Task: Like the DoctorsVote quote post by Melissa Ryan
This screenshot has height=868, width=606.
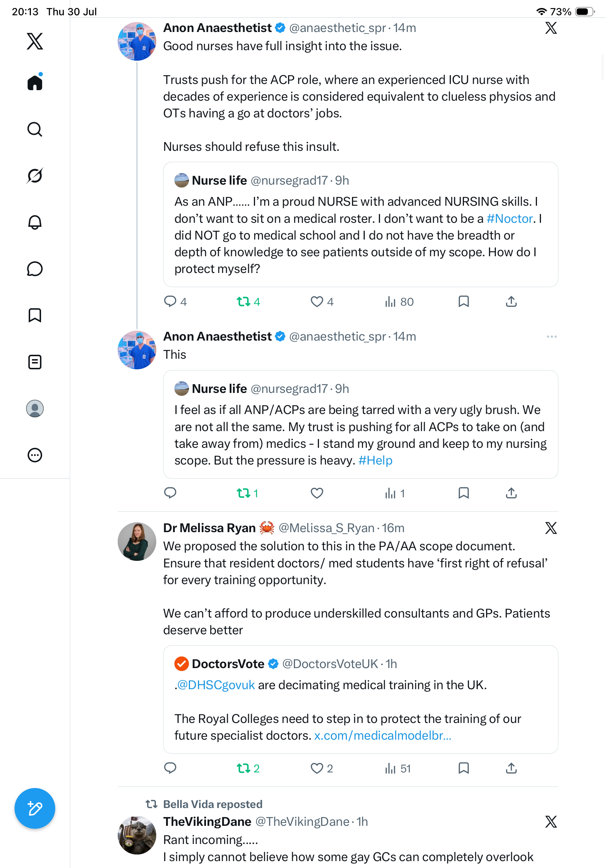Action: pos(322,768)
